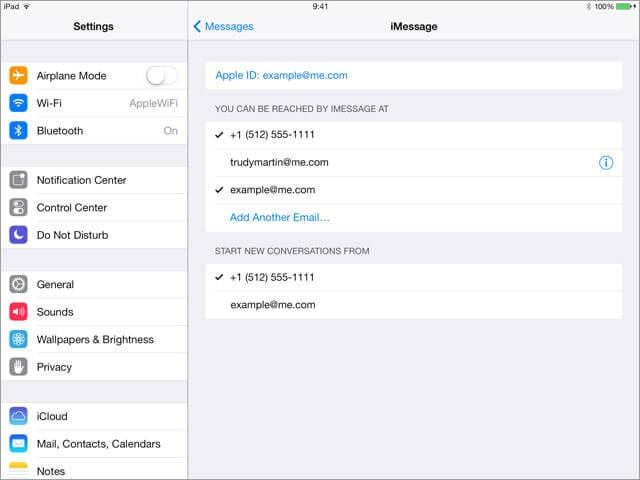
Task: Tap the battery indicator in status bar
Action: (x=626, y=7)
